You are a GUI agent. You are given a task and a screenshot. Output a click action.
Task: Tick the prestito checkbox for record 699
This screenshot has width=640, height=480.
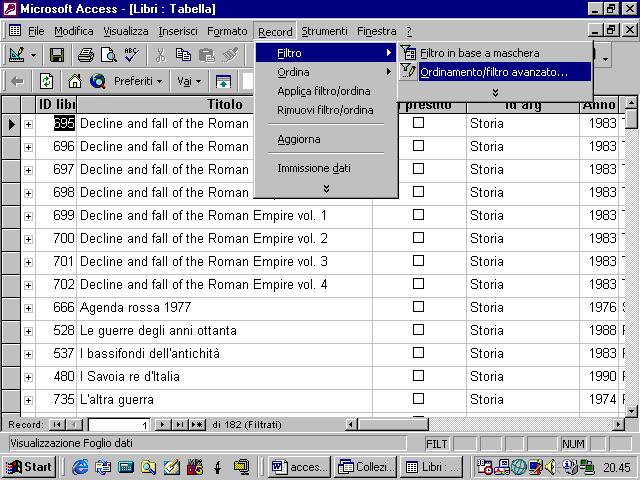pyautogui.click(x=418, y=215)
